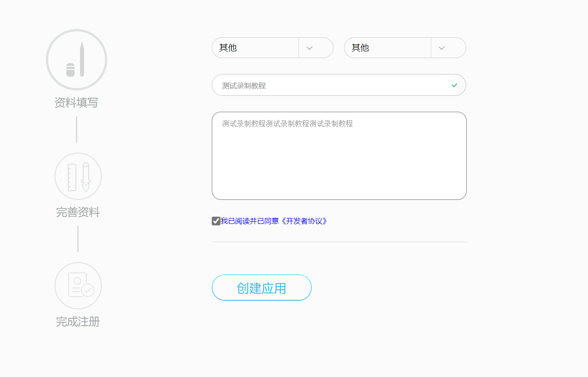Click inside the large description text area
Viewport: 588px width, 377px height.
click(339, 159)
